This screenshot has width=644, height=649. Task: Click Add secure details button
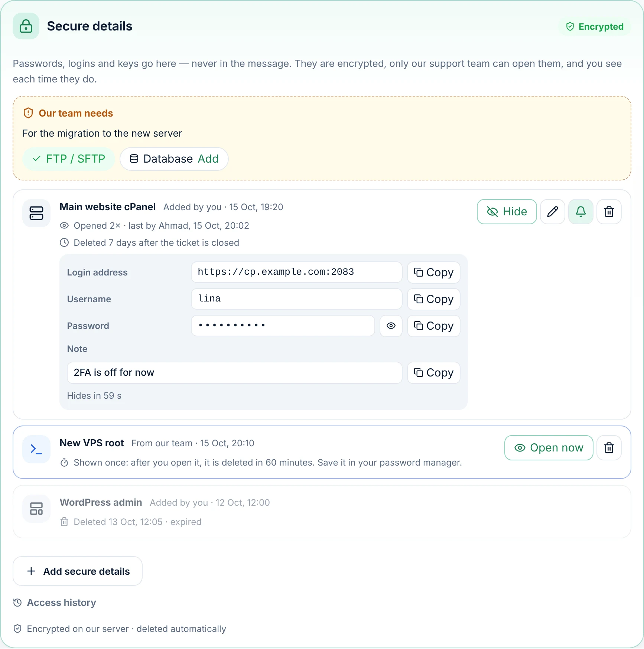coord(78,571)
